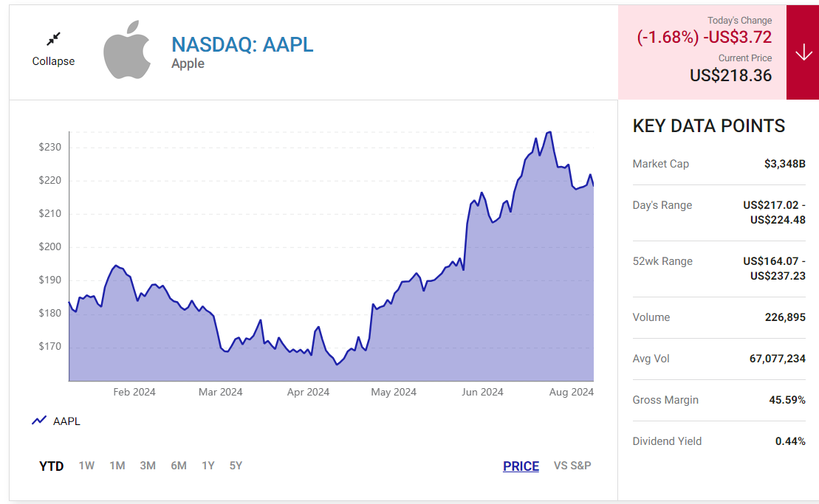819x504 pixels.
Task: Select the YTD time range
Action: (x=51, y=466)
